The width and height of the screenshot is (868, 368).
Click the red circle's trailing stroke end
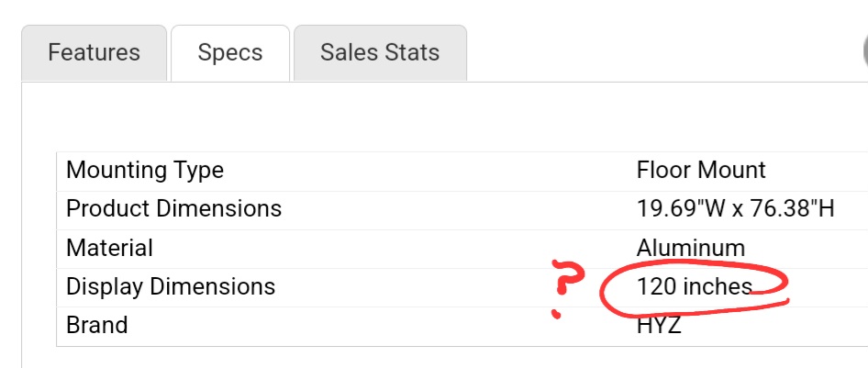point(784,301)
